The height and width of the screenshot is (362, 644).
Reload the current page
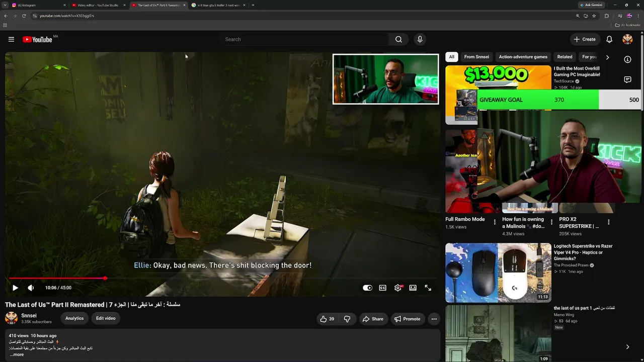[24, 16]
